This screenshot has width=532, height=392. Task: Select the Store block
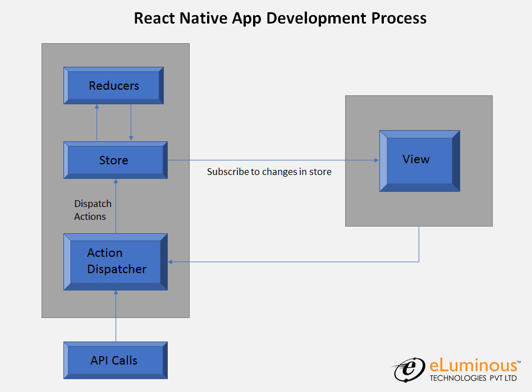pyautogui.click(x=114, y=160)
